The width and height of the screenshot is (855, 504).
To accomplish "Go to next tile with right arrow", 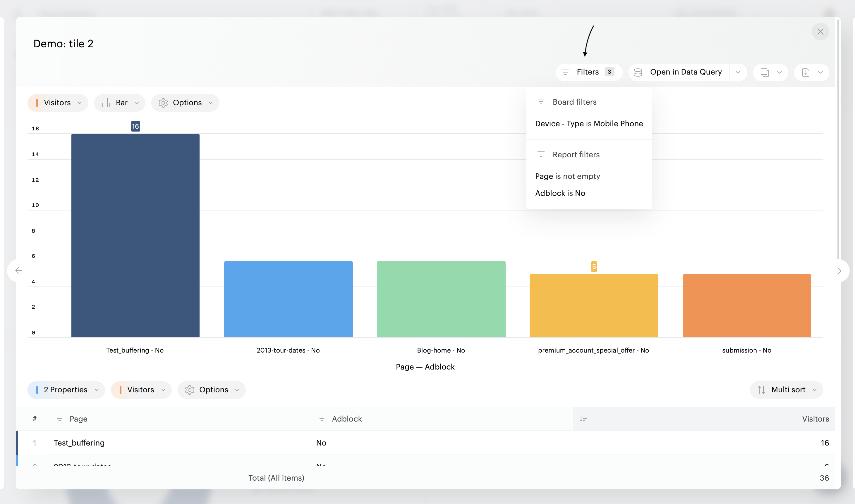I will (x=838, y=271).
